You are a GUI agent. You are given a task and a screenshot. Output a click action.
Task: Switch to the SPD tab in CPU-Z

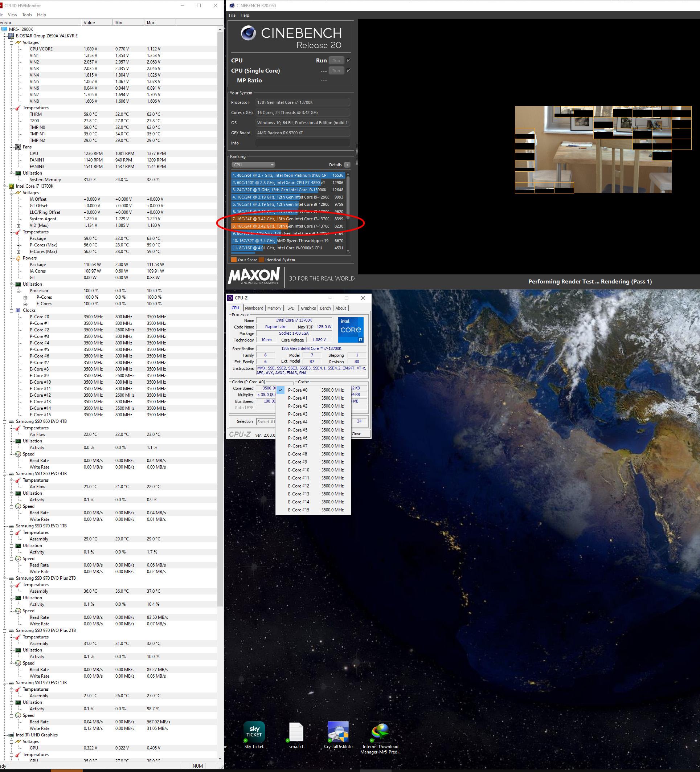click(x=291, y=308)
